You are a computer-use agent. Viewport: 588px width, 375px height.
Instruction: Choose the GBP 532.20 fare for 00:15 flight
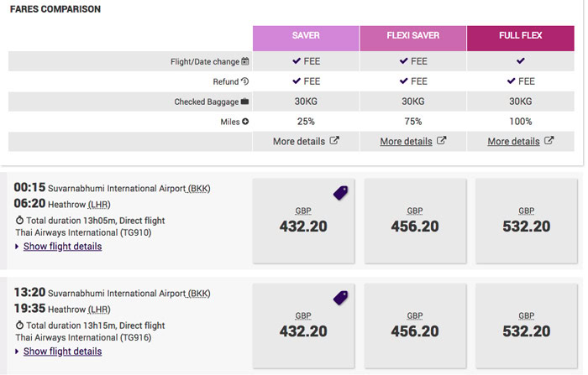(x=527, y=221)
